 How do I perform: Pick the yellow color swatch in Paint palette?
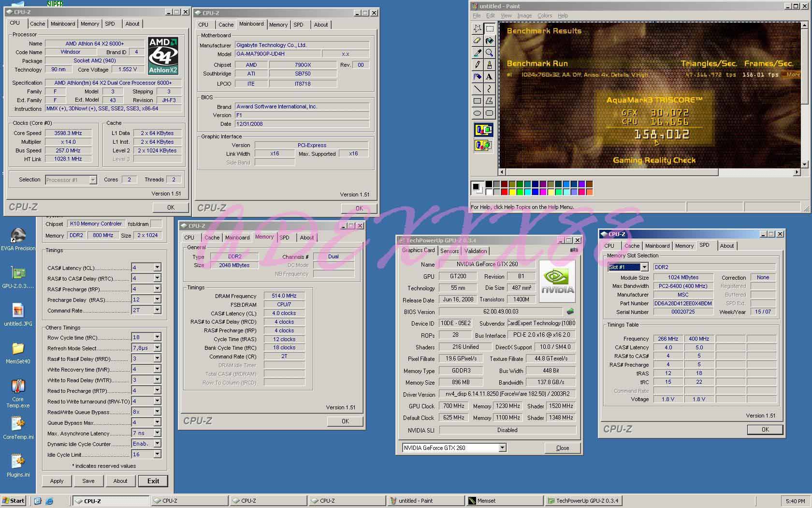[x=512, y=192]
